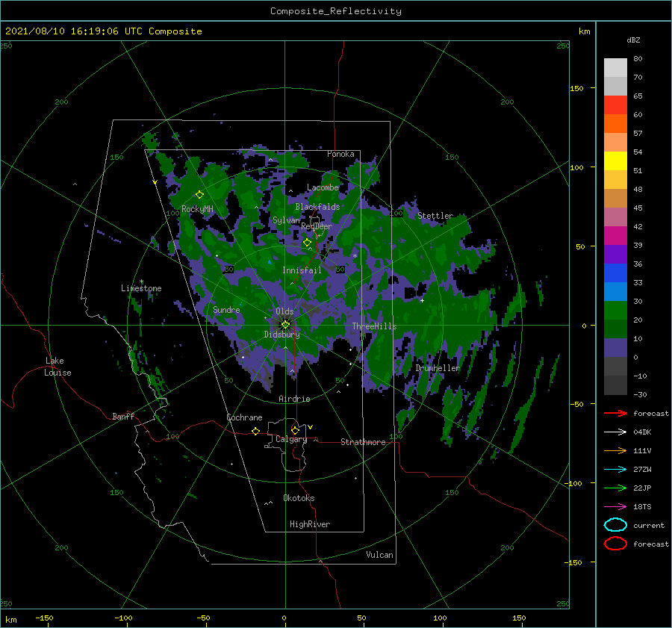Click the current legend label
672x628 pixels.
pos(649,525)
